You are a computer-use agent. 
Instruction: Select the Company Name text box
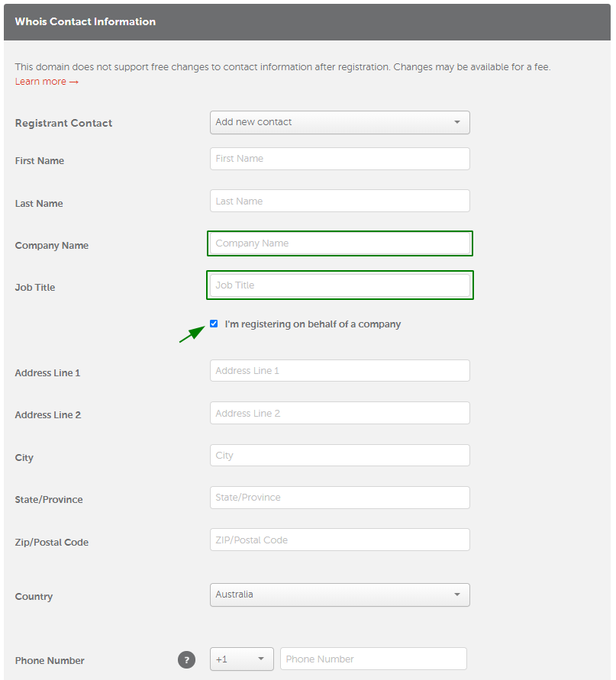click(x=340, y=243)
